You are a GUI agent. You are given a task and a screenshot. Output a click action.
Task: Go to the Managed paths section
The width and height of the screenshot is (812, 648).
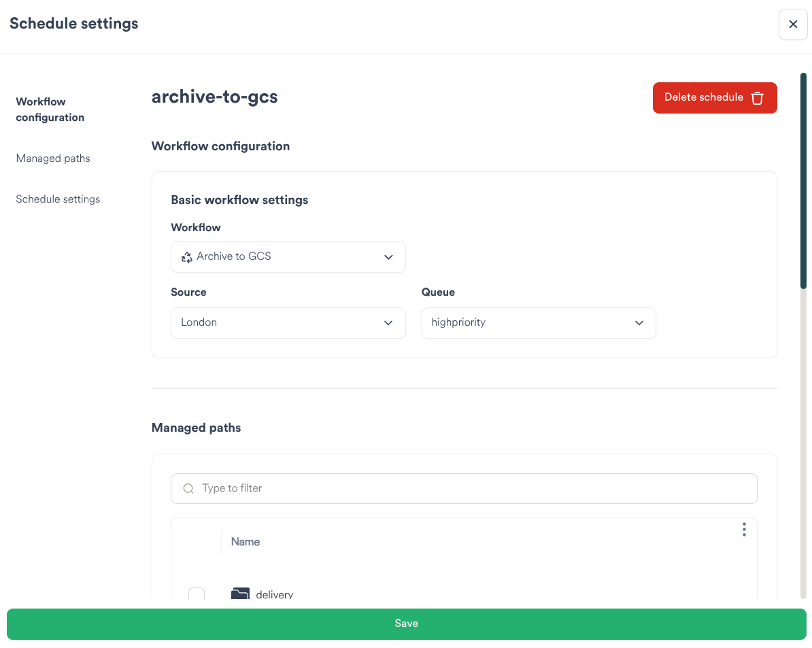(x=52, y=158)
